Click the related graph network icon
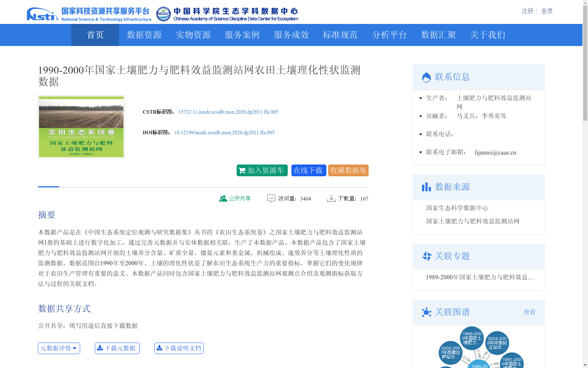Screen dimensions: 588x368 click(427, 312)
